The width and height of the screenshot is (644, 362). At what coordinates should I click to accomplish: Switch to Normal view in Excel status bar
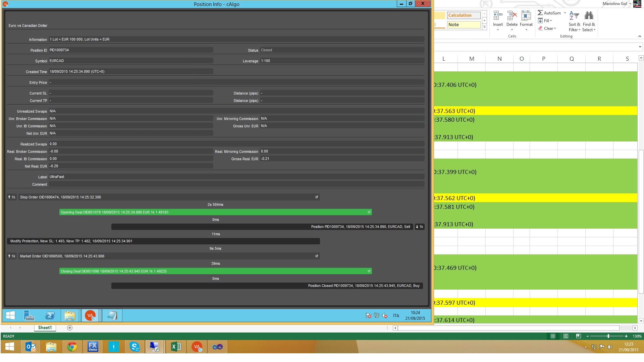(x=553, y=336)
